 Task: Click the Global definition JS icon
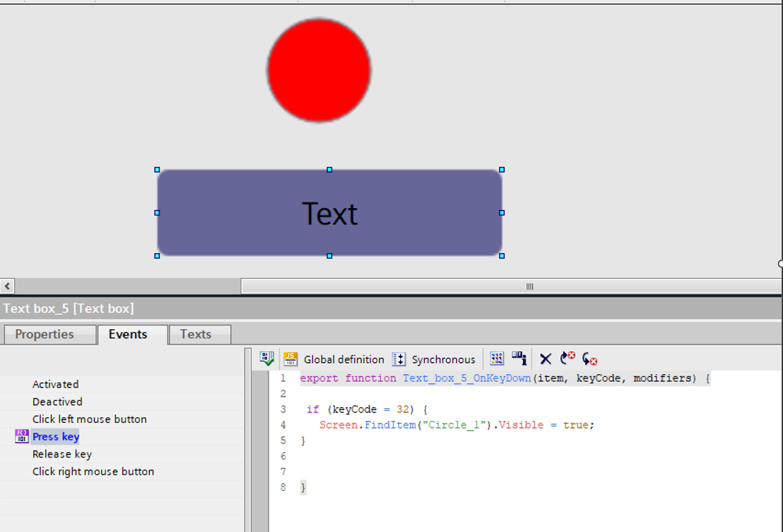(x=291, y=359)
